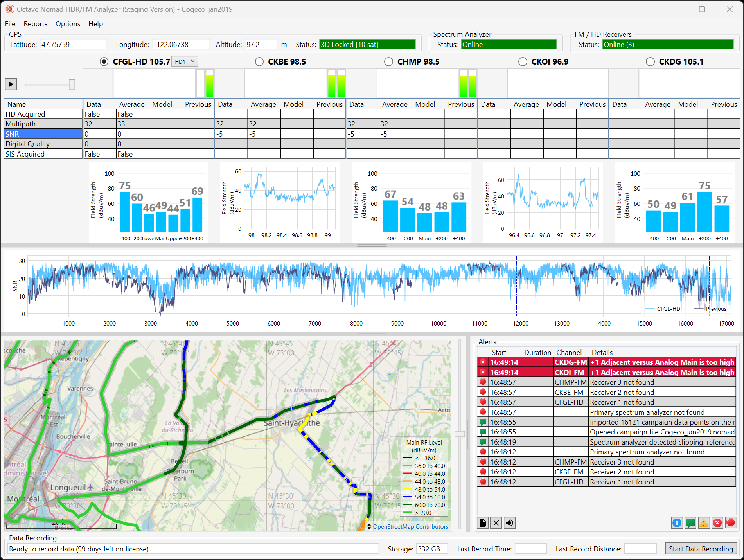Click the CKBE 98.5 spectrum chart
This screenshot has height=560, width=744.
coord(280,203)
